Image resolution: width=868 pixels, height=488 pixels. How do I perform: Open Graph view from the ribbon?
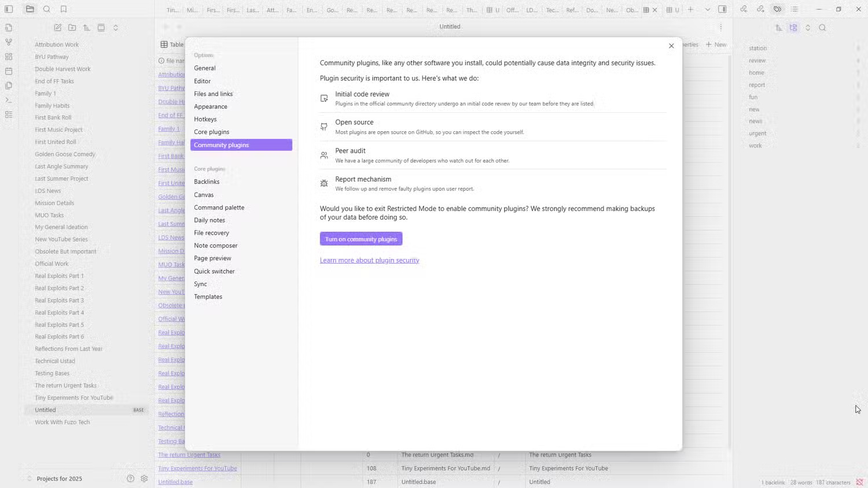9,42
